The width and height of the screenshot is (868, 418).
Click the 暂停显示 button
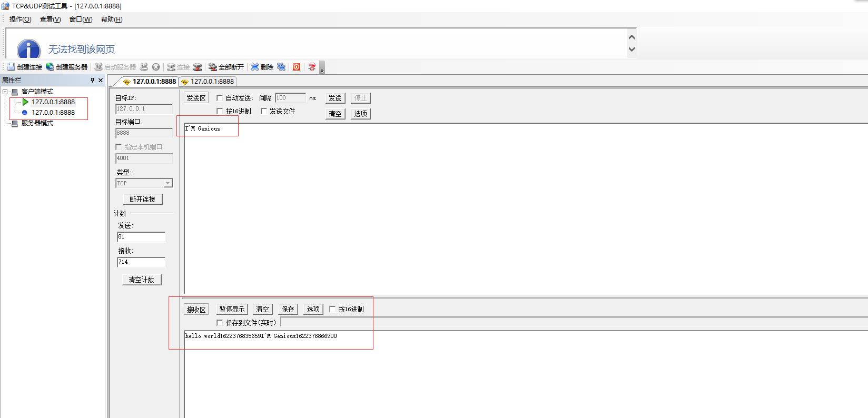pyautogui.click(x=232, y=309)
